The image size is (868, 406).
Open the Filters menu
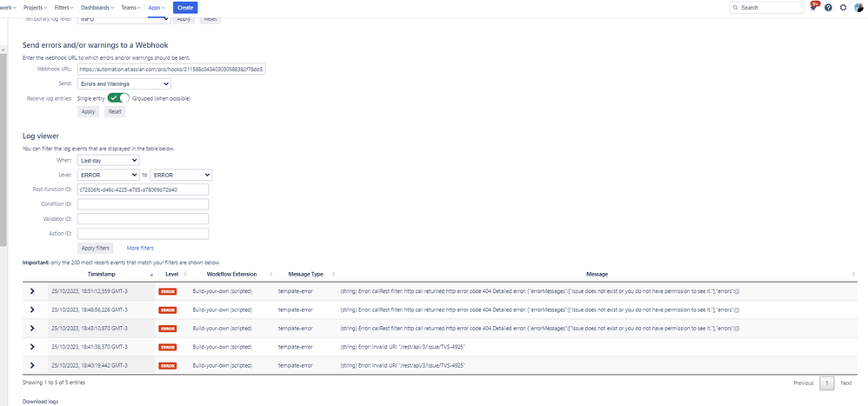[64, 8]
